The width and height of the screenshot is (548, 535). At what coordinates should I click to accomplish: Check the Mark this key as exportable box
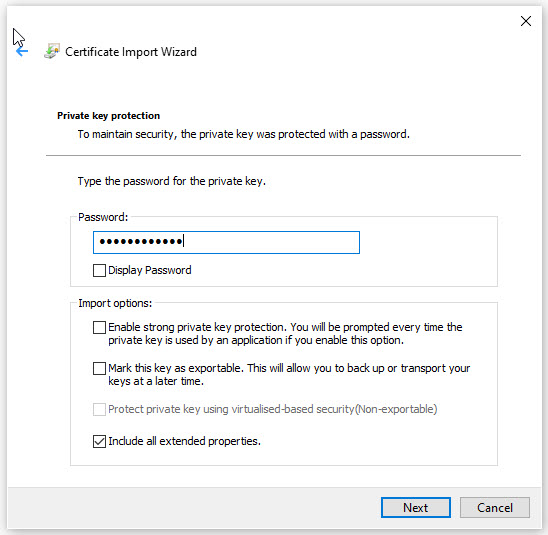pyautogui.click(x=99, y=368)
